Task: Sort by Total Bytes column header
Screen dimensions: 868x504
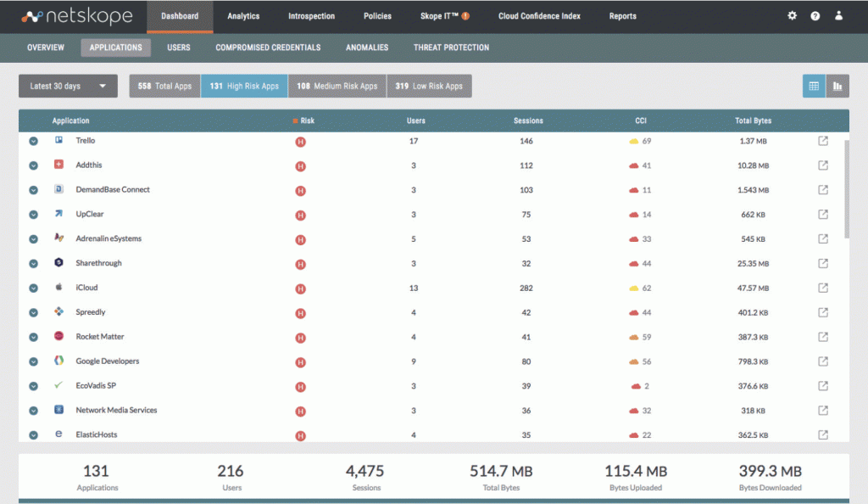Action: coord(753,120)
